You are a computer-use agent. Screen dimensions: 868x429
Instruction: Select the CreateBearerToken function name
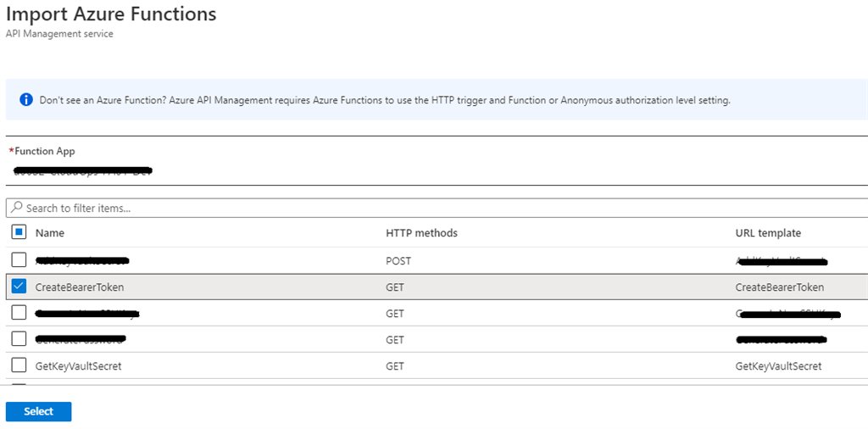pyautogui.click(x=80, y=287)
